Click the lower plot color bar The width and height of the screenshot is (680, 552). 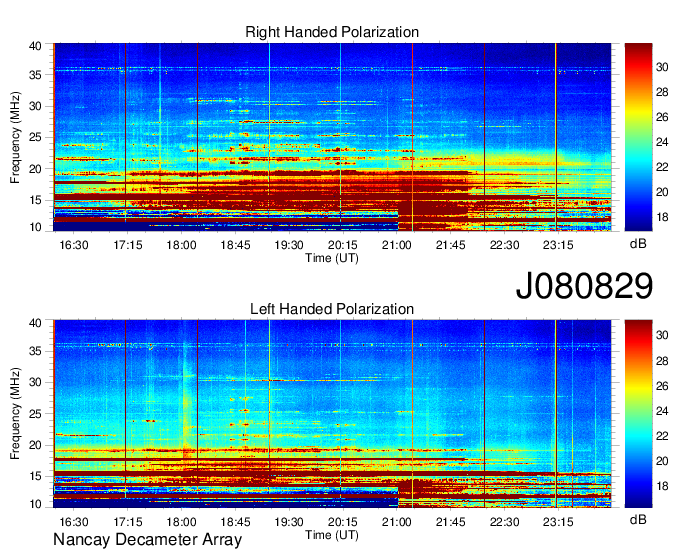coord(638,414)
